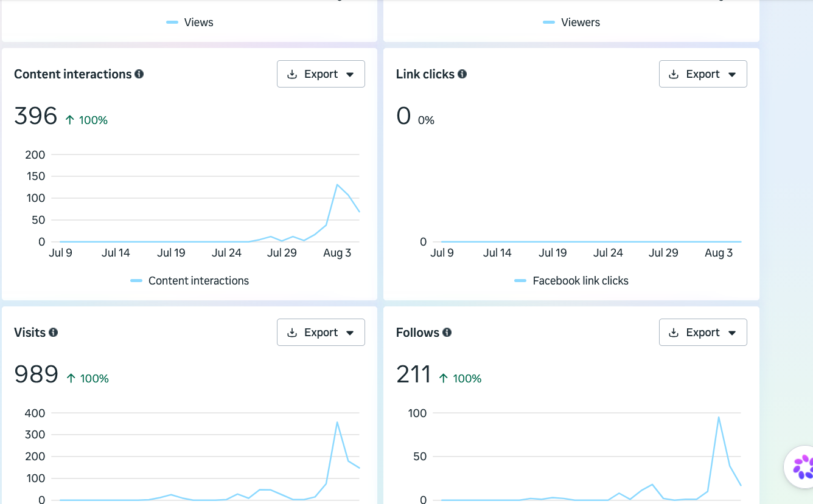Click the peak of the Content interactions line
The height and width of the screenshot is (504, 813).
click(x=337, y=184)
